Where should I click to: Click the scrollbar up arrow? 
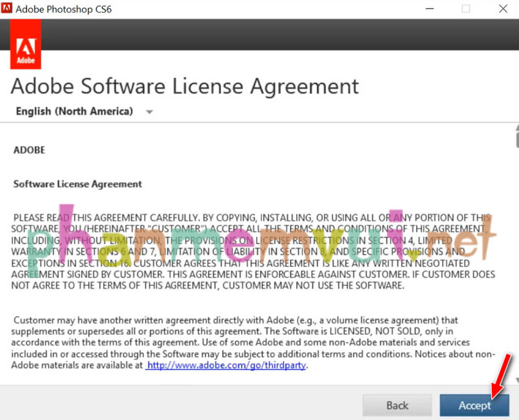point(516,127)
